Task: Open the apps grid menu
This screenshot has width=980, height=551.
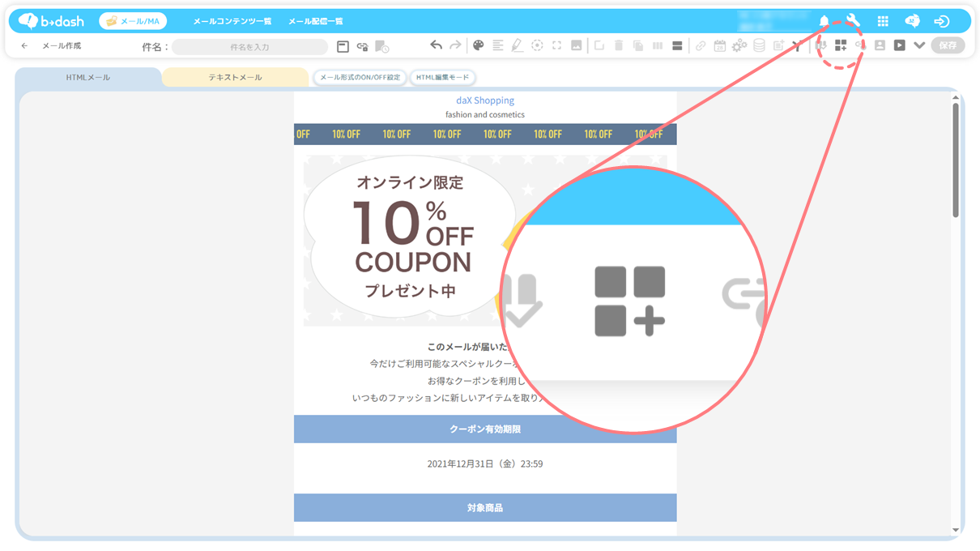Action: point(883,21)
